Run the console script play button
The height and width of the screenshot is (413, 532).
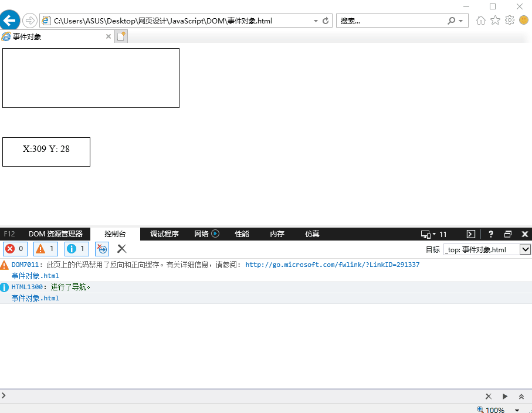pos(505,397)
